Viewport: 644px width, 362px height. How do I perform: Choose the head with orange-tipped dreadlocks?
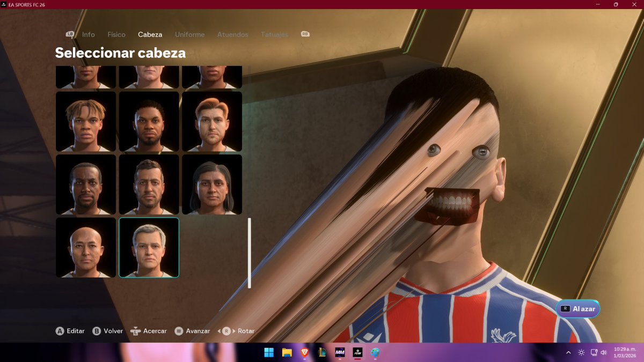pos(86,122)
